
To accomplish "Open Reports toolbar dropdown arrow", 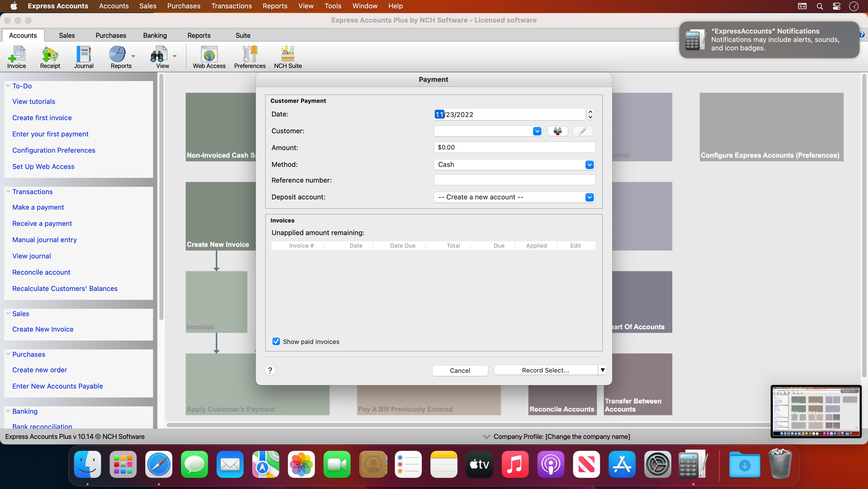I will (x=133, y=56).
